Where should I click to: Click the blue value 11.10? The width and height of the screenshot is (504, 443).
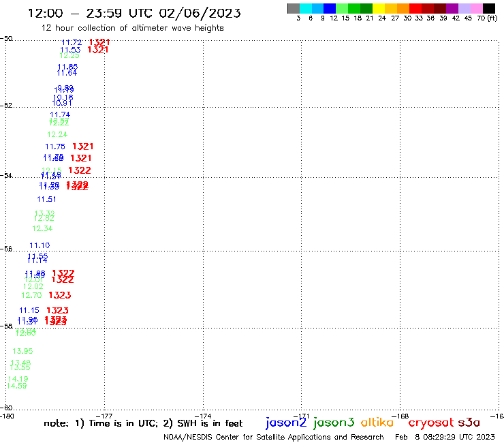(40, 245)
